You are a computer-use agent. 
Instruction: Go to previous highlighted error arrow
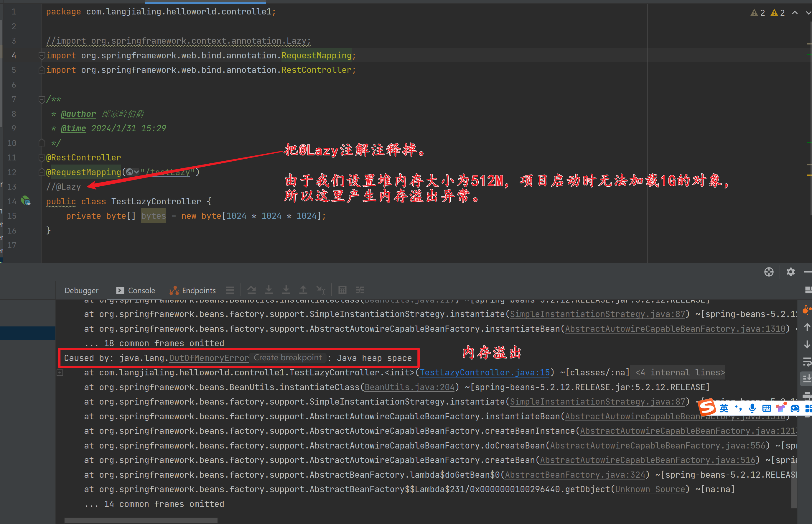tap(795, 13)
